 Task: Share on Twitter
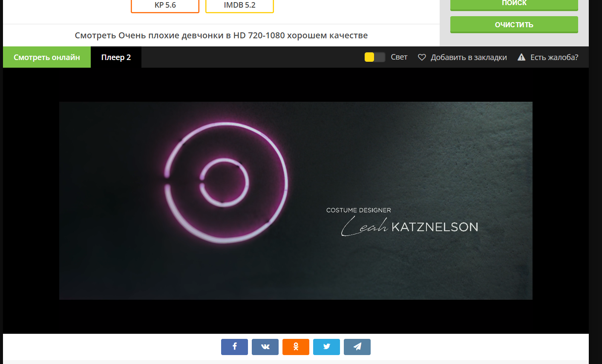[x=326, y=347]
